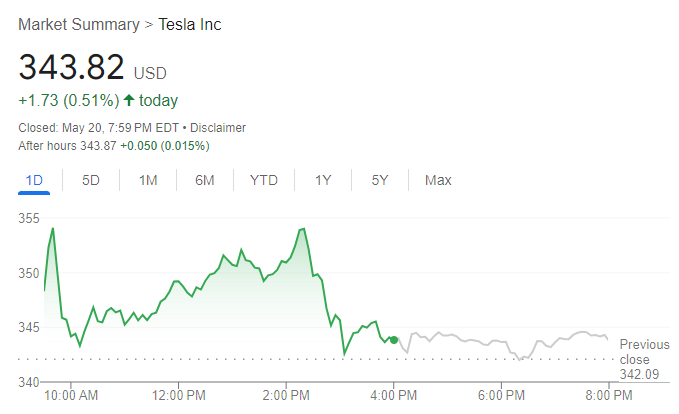Viewport: 679px width, 414px height.
Task: Select the YTD range tab
Action: (264, 180)
